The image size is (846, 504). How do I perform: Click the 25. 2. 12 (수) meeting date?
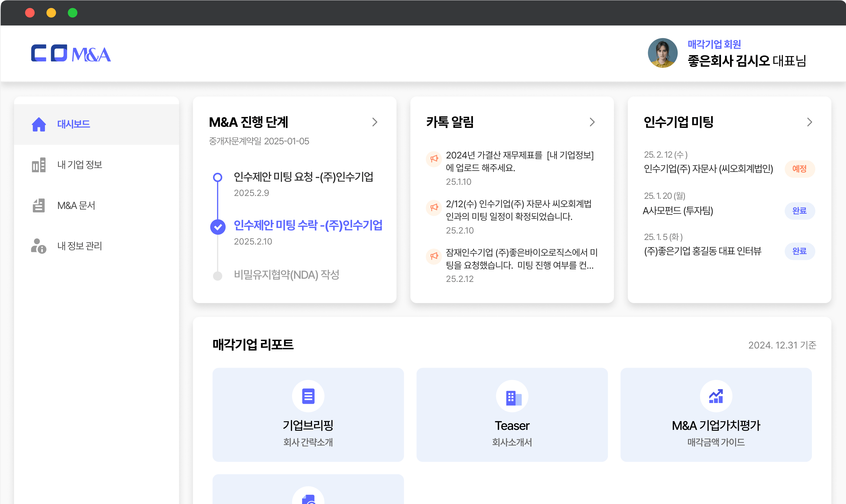pyautogui.click(x=666, y=155)
